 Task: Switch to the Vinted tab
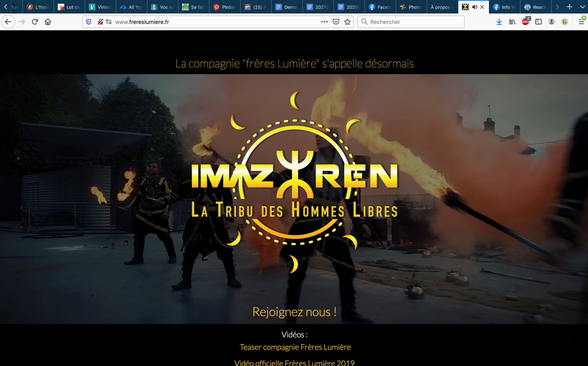[x=100, y=7]
